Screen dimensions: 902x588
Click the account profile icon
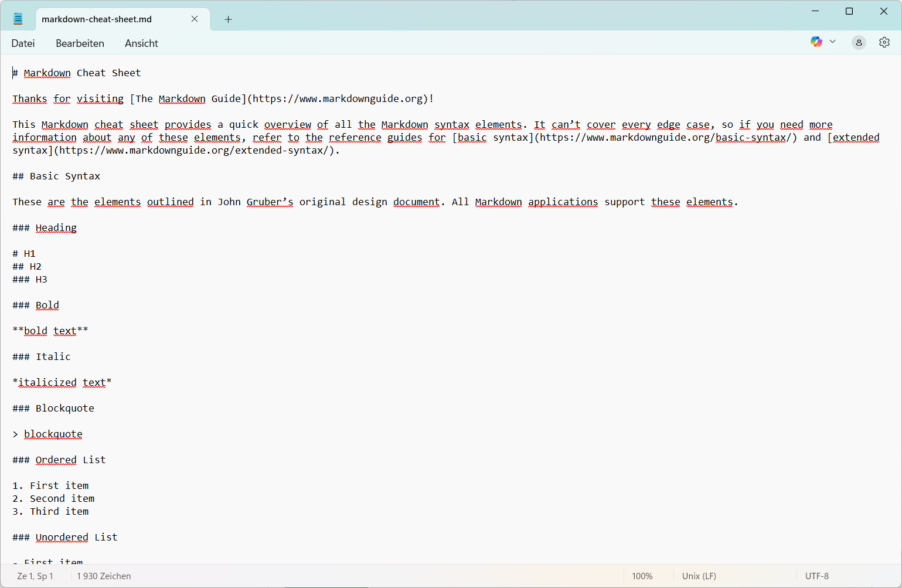[858, 42]
